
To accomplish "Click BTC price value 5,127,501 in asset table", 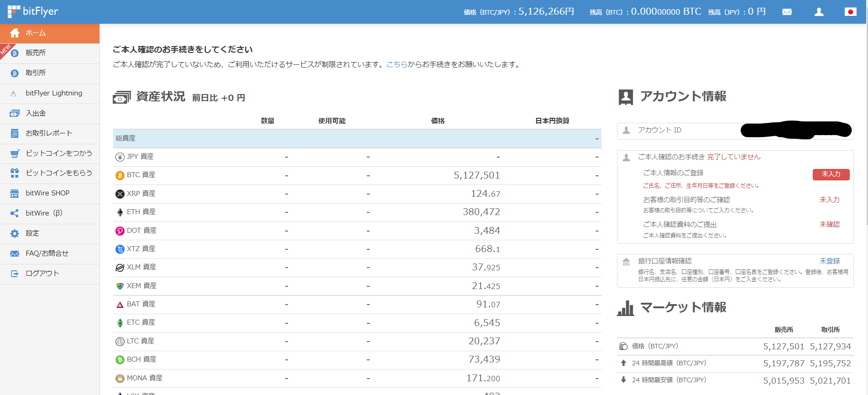I will click(x=477, y=175).
